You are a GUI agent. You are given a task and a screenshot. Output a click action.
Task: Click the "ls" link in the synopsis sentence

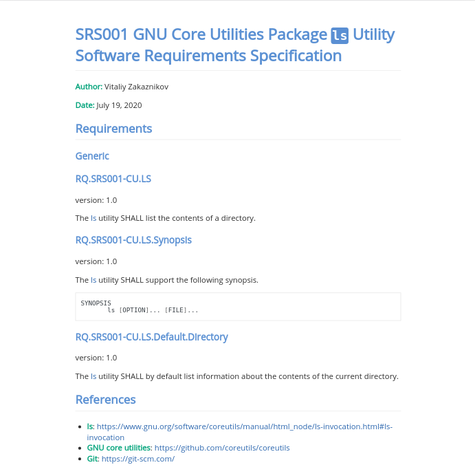[x=93, y=280]
